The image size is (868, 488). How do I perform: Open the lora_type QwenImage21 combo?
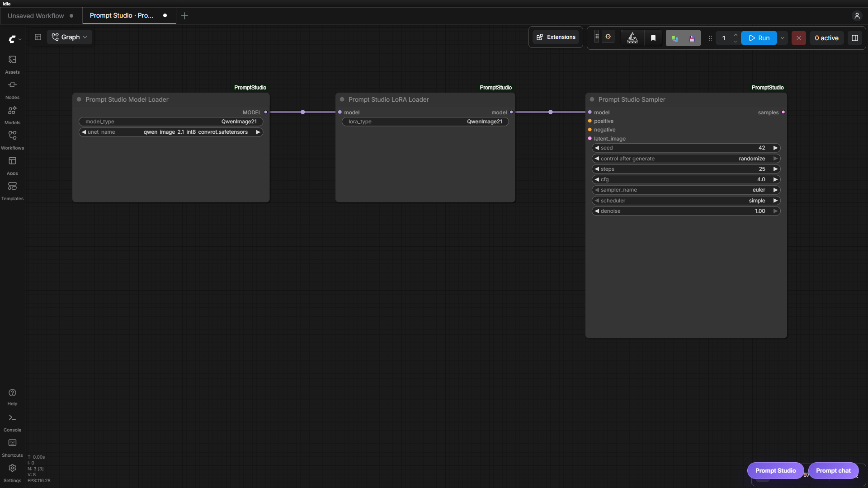[425, 122]
